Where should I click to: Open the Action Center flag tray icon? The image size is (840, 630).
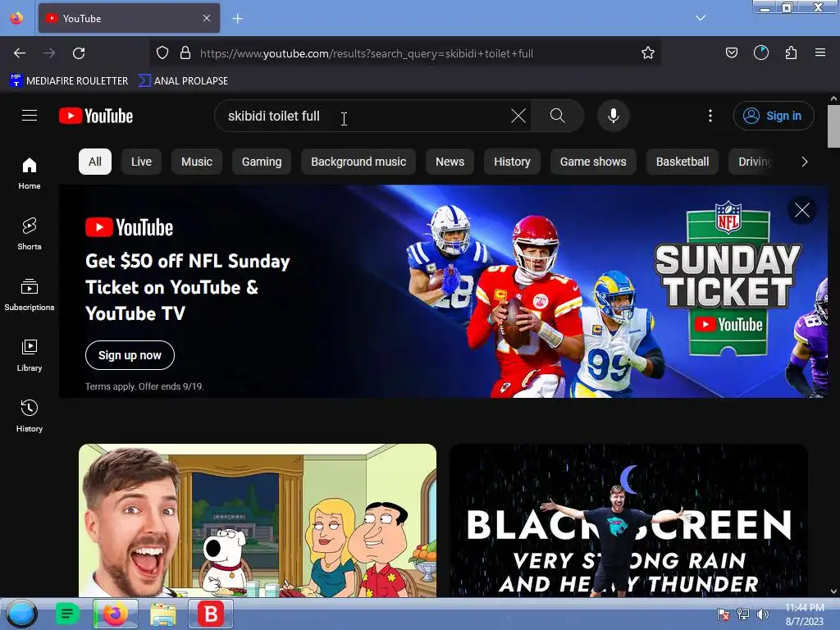[724, 614]
